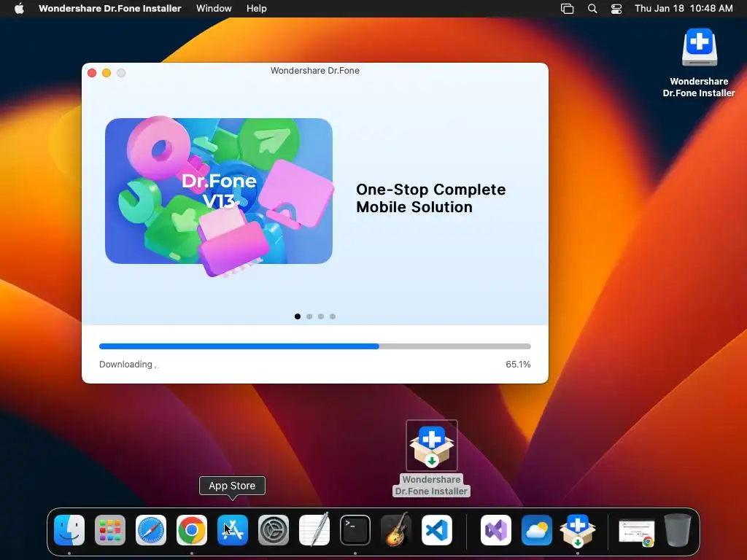Open Trash in the Dock
This screenshot has height=560, width=747.
pos(678,530)
